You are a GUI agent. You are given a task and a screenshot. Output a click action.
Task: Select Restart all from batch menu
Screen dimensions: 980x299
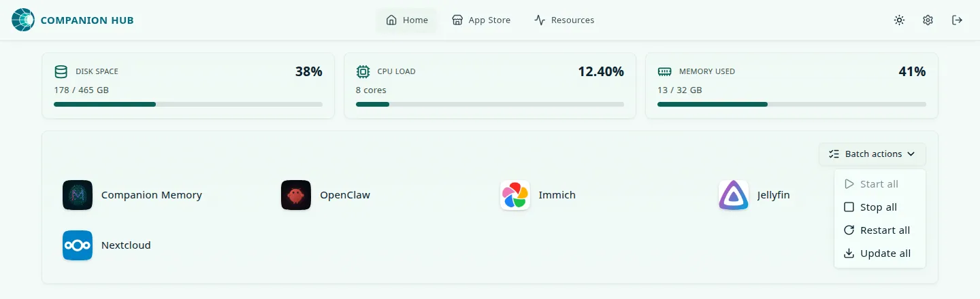(x=879, y=230)
